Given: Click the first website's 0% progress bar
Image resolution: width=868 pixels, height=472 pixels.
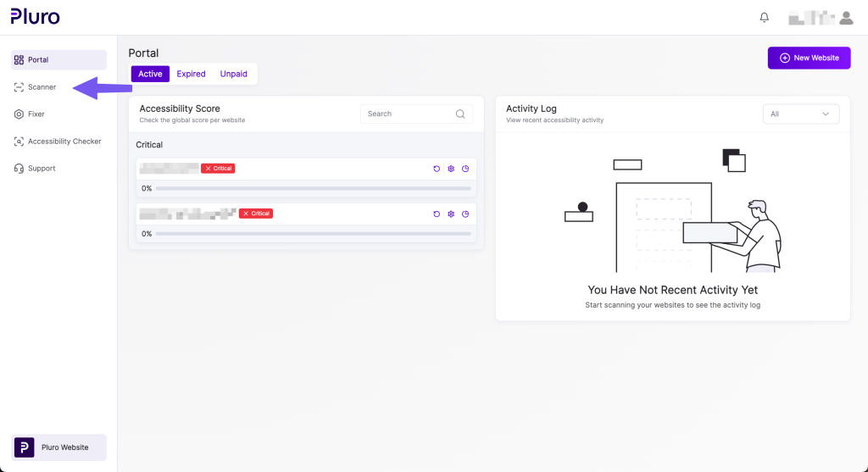Looking at the screenshot, I should tap(313, 189).
